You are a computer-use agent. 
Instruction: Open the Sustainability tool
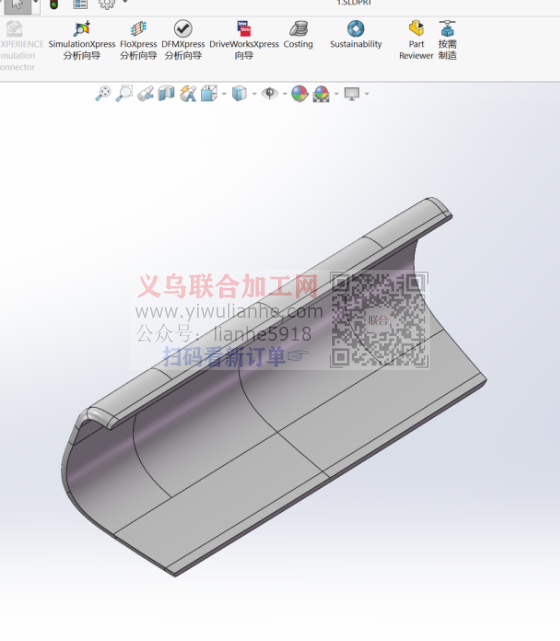pos(356,35)
